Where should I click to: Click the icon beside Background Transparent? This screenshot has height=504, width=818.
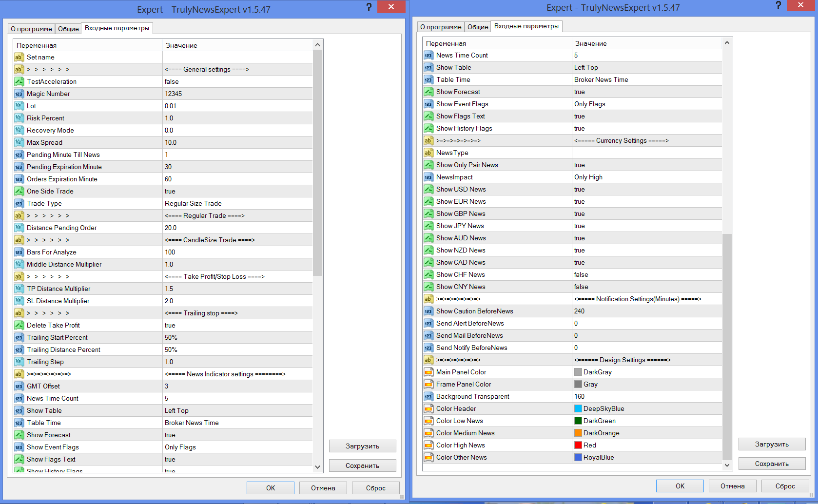click(x=428, y=396)
